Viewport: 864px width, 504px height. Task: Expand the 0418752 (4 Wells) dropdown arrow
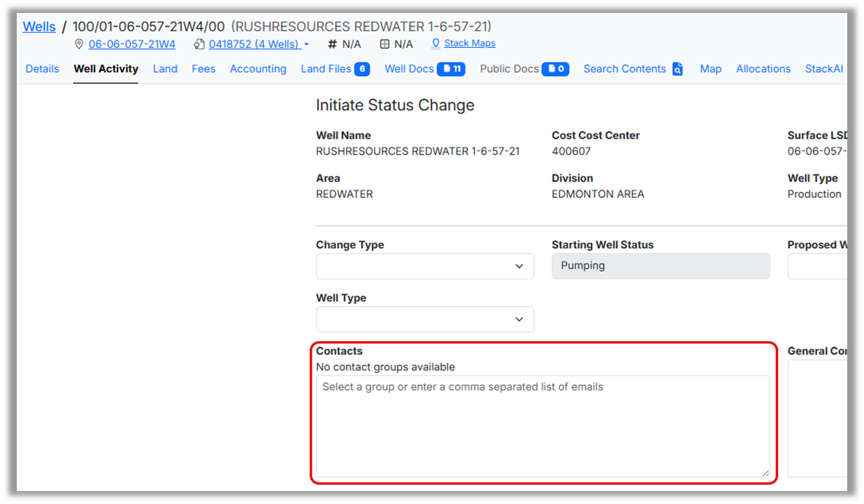click(x=306, y=44)
